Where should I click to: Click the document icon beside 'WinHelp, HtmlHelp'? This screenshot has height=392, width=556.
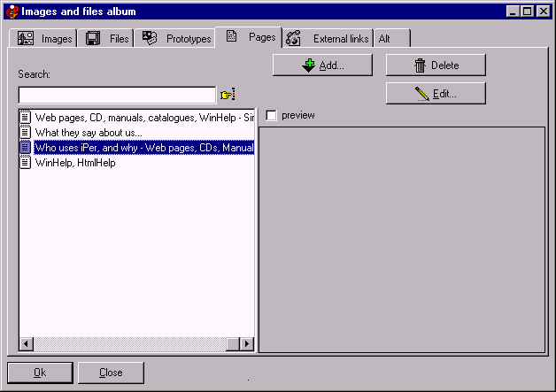click(26, 162)
